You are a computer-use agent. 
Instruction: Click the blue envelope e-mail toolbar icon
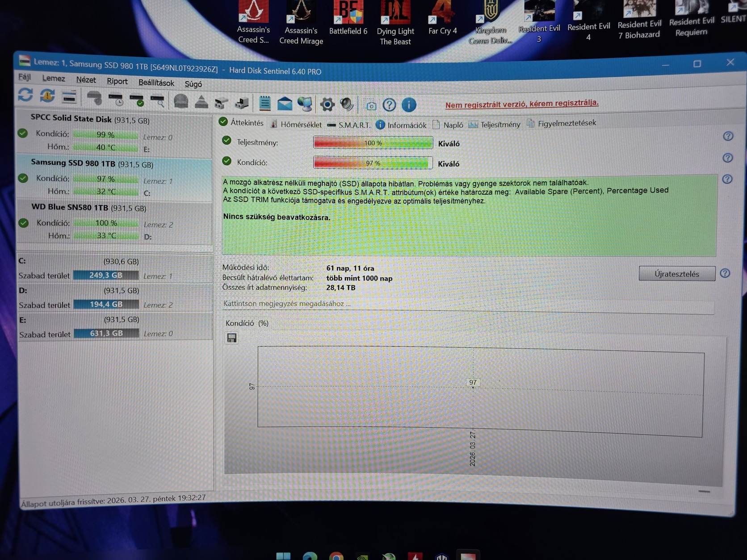coord(285,104)
